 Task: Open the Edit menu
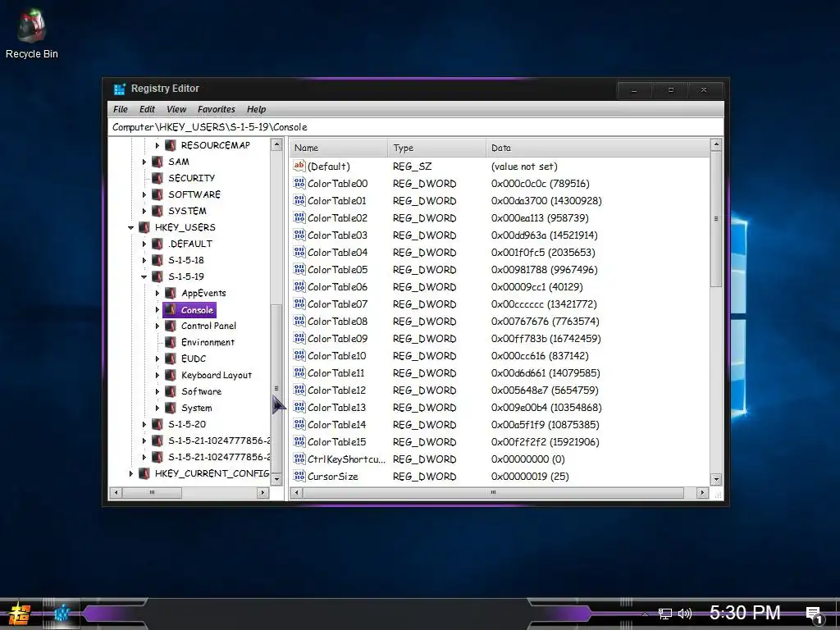(x=147, y=109)
